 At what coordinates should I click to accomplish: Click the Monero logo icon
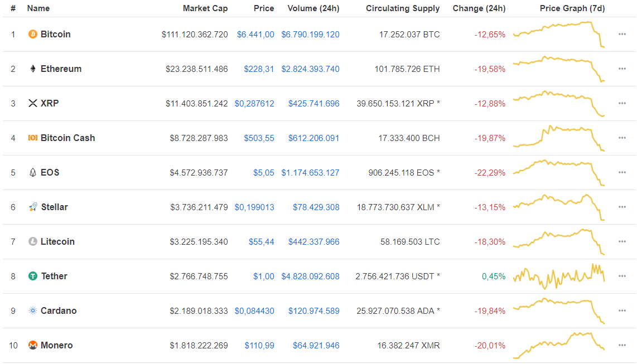[x=32, y=345]
